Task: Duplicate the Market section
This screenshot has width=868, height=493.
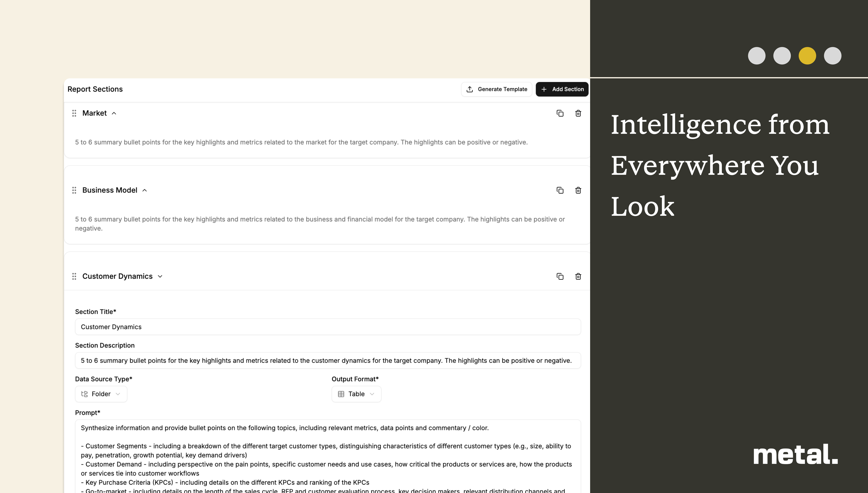Action: coord(560,113)
